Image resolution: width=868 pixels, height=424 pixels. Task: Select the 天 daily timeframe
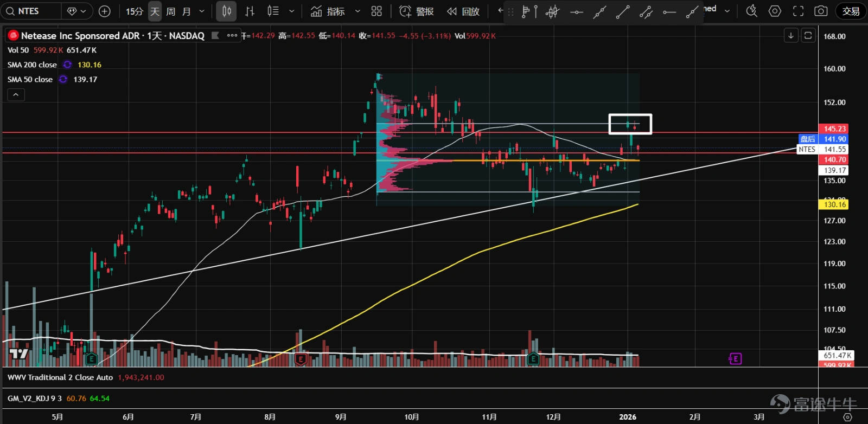point(155,11)
